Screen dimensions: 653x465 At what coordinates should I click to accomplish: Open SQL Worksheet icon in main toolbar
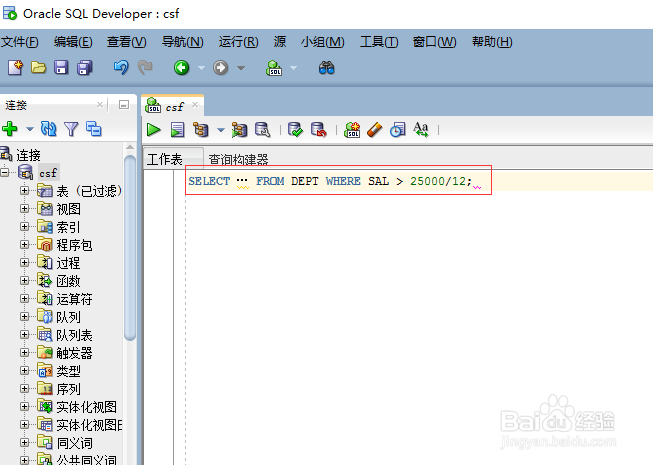[x=274, y=67]
